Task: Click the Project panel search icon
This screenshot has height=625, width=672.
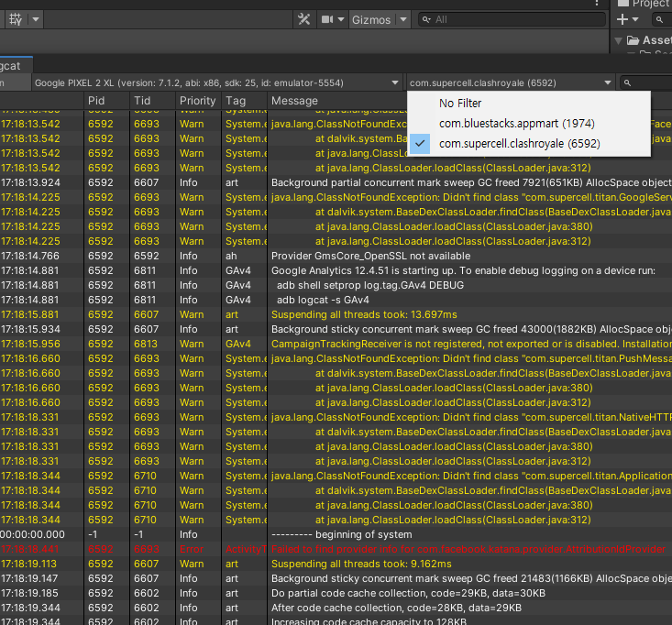Action: coord(659,20)
